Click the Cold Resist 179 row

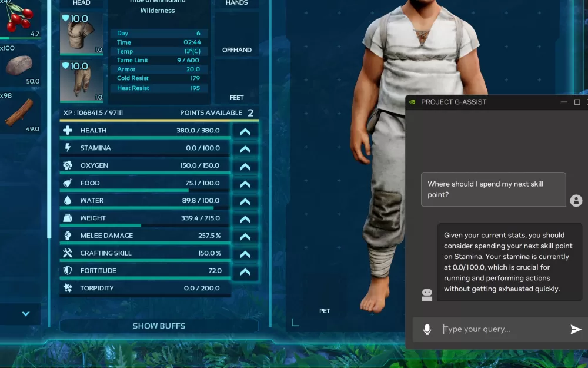[159, 78]
